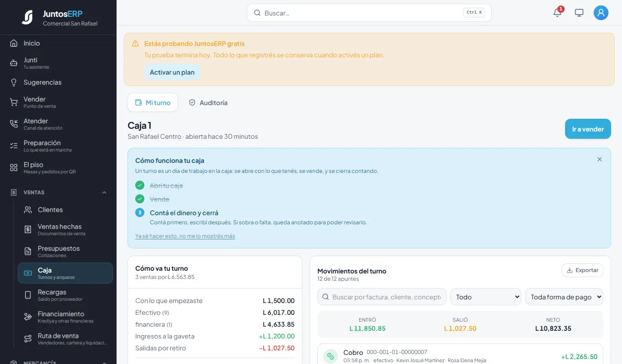Click the Sugerencias lightbulb icon

pyautogui.click(x=14, y=82)
